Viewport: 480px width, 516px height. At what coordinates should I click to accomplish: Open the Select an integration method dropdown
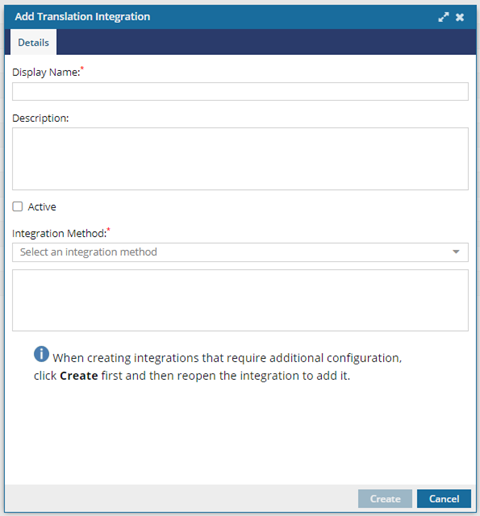point(240,252)
